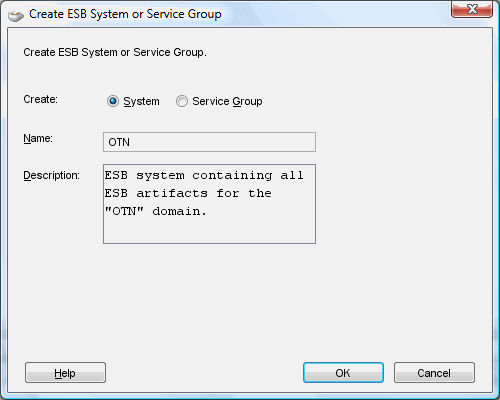Click the "Description:" label

(52, 175)
